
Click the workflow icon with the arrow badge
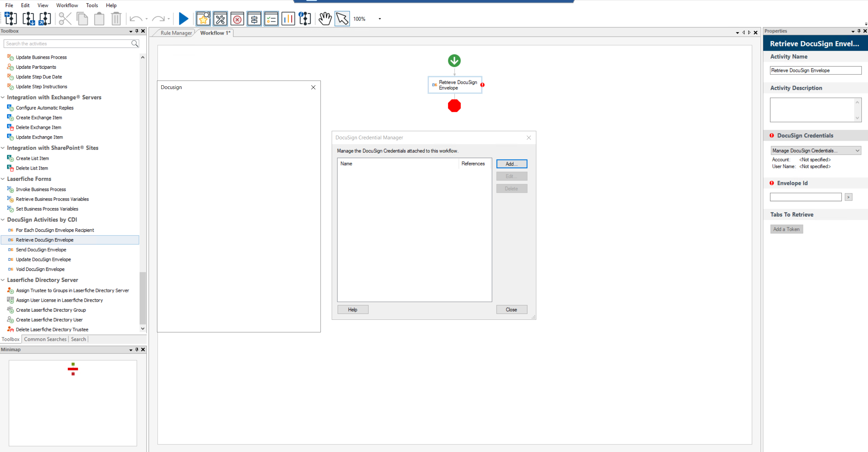[45, 19]
